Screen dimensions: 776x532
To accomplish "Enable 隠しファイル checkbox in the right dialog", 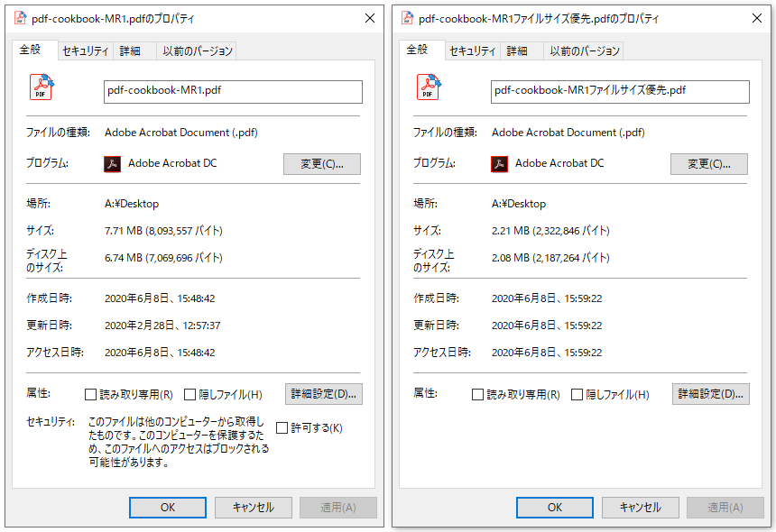I will click(x=577, y=394).
